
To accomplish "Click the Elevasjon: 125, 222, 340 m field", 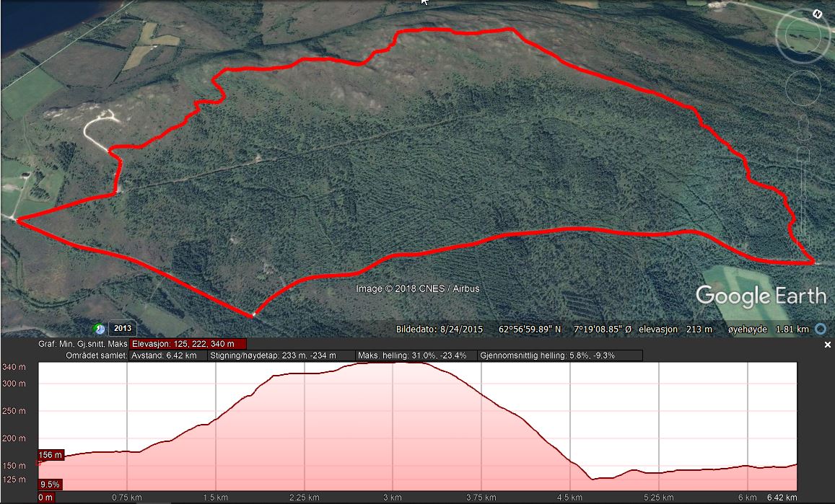I will click(x=188, y=345).
